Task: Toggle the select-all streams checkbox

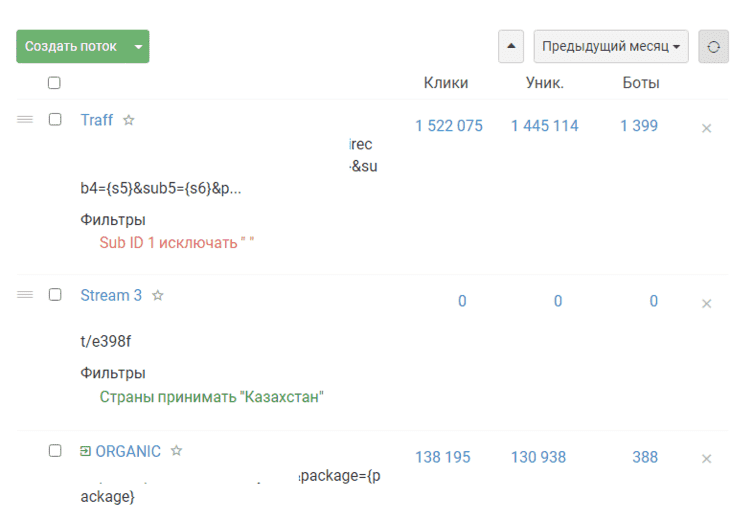Action: click(x=54, y=83)
